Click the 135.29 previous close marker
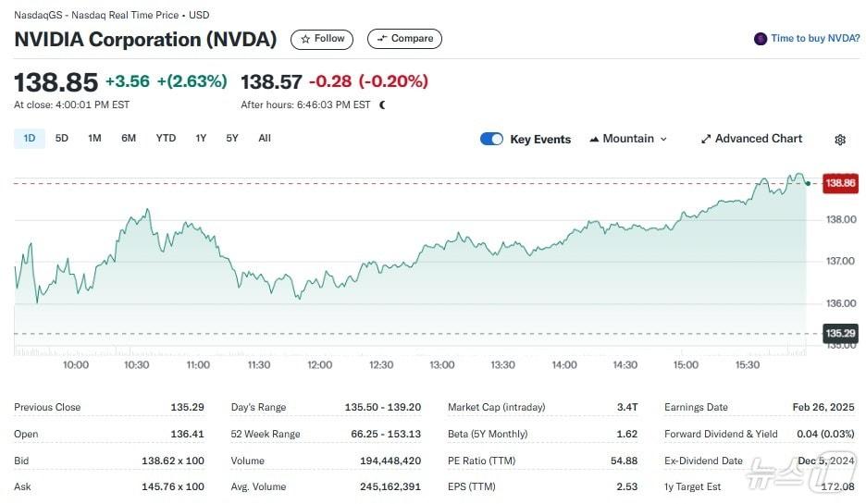 tap(840, 333)
